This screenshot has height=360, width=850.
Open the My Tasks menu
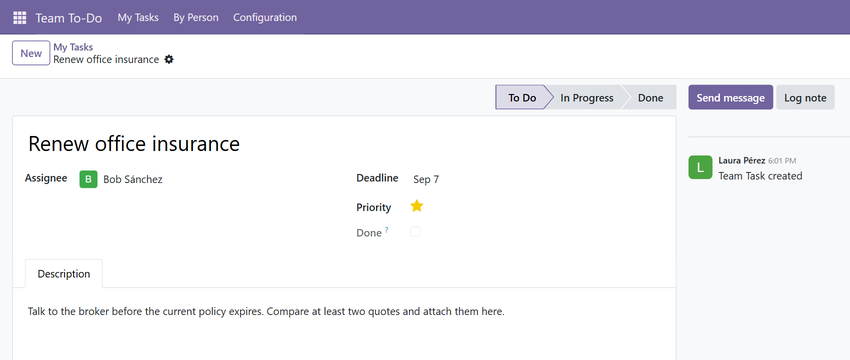(138, 17)
